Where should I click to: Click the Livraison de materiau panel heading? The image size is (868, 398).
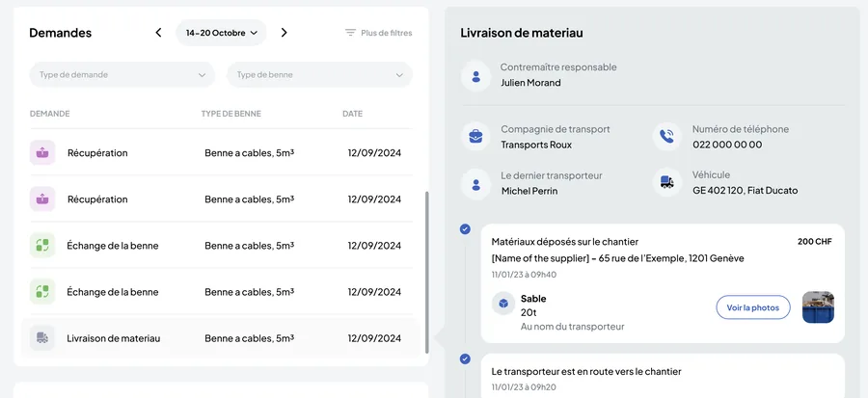click(522, 33)
